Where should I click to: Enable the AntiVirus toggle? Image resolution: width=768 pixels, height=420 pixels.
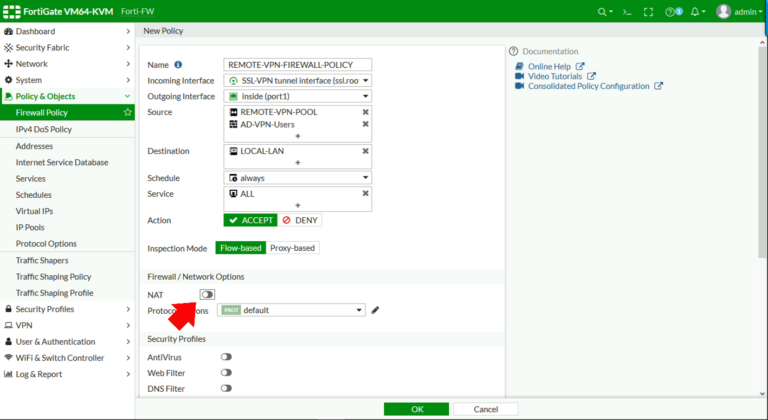(x=226, y=357)
